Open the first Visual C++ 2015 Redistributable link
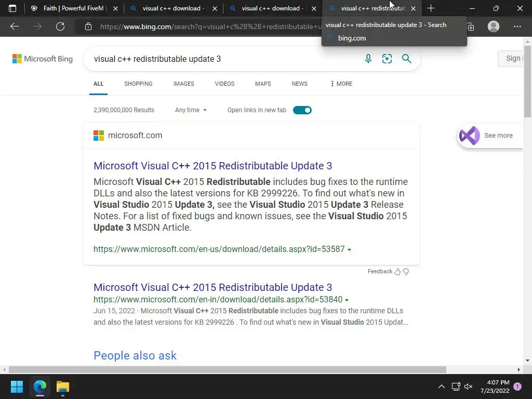The image size is (532, 399). pyautogui.click(x=212, y=166)
